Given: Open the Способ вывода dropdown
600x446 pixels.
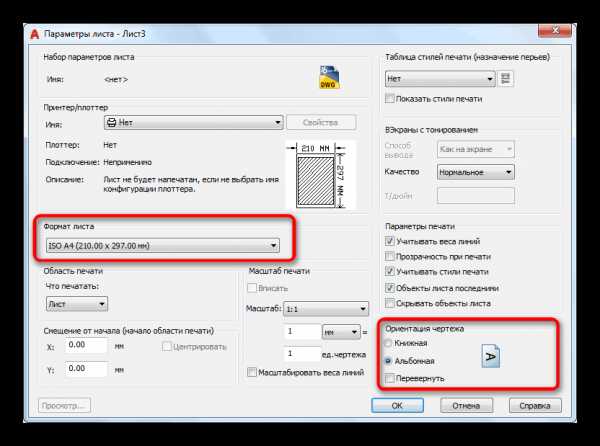Looking at the screenshot, I should point(476,149).
